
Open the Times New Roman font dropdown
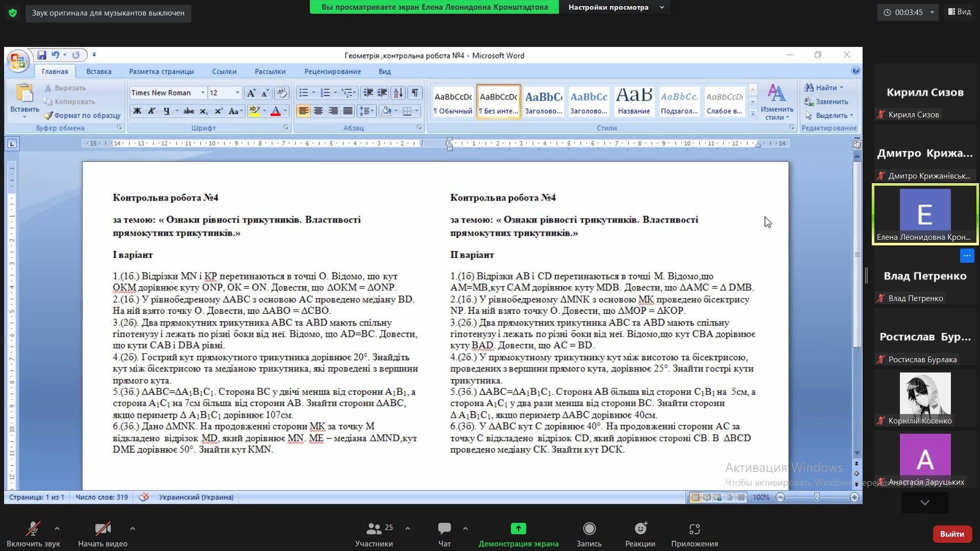[203, 93]
